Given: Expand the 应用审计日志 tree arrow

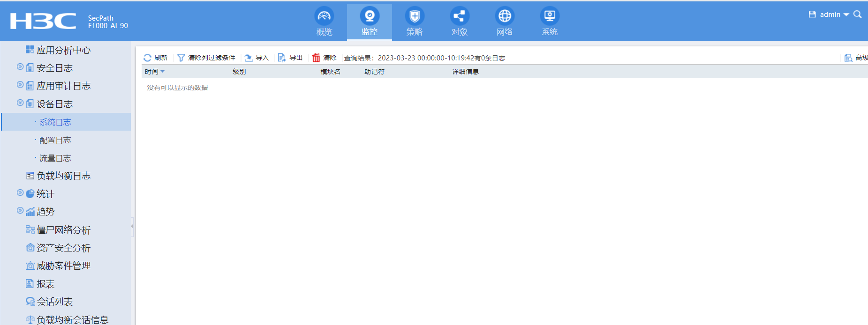Looking at the screenshot, I should (20, 85).
